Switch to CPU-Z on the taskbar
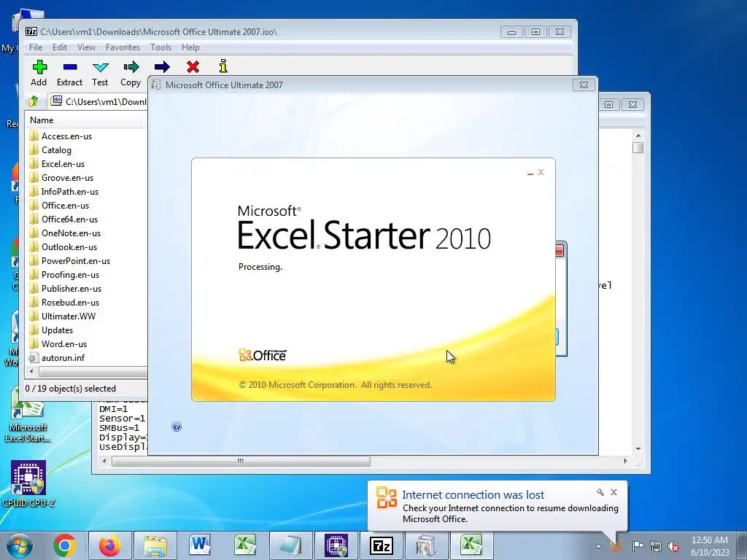 (336, 545)
